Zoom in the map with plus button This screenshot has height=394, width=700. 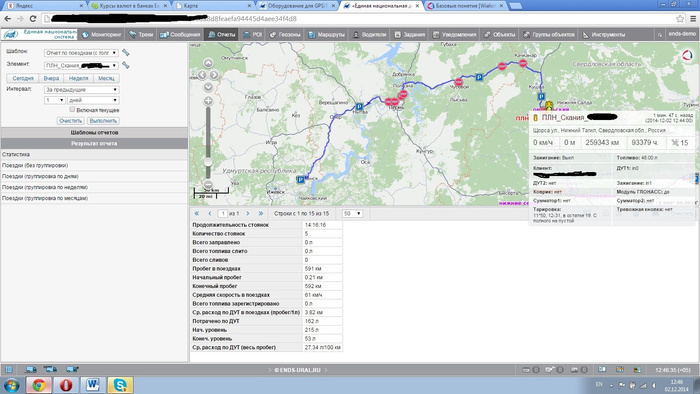click(x=208, y=101)
